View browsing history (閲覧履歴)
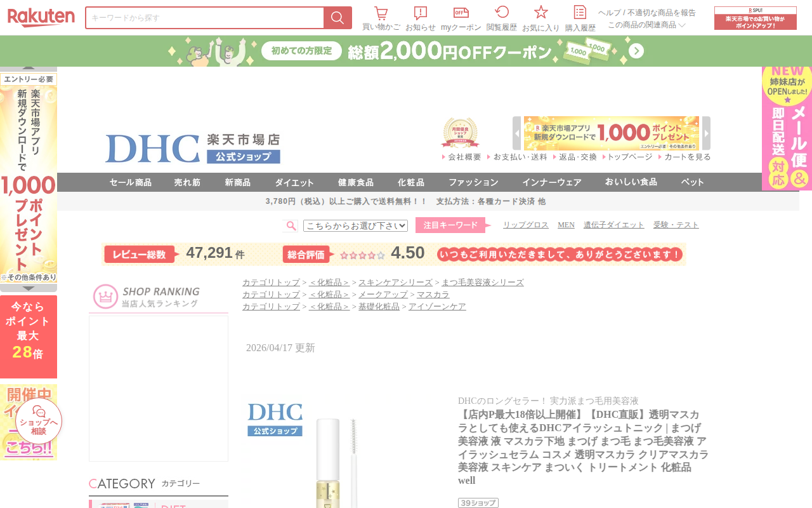The image size is (812, 508). click(x=502, y=18)
